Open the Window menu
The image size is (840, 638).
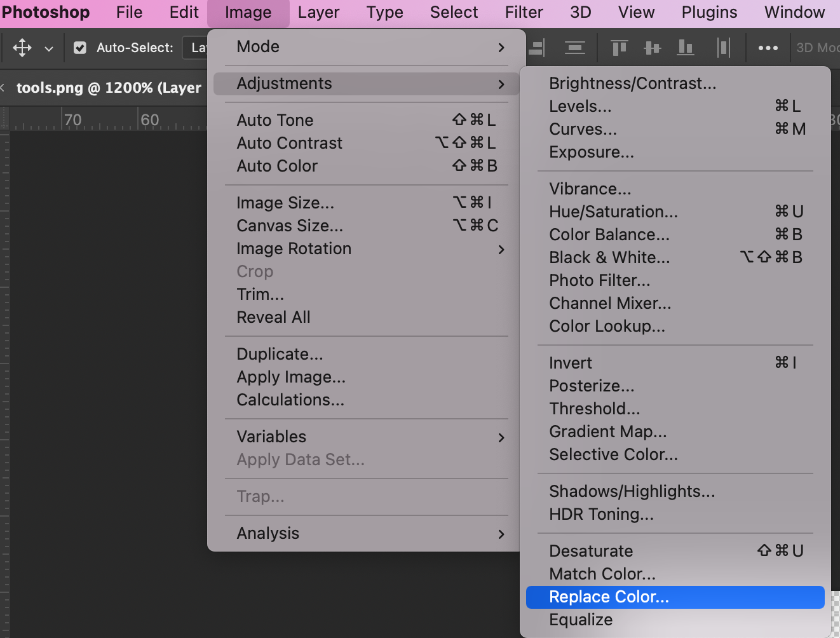794,12
